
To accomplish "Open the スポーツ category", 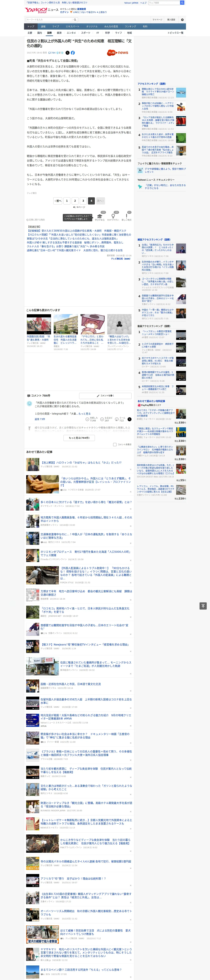I will click(x=86, y=33).
